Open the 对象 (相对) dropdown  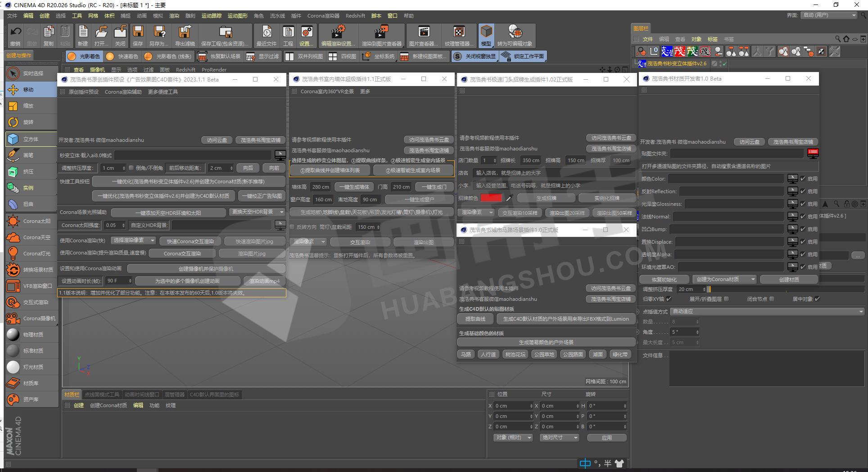pyautogui.click(x=513, y=438)
